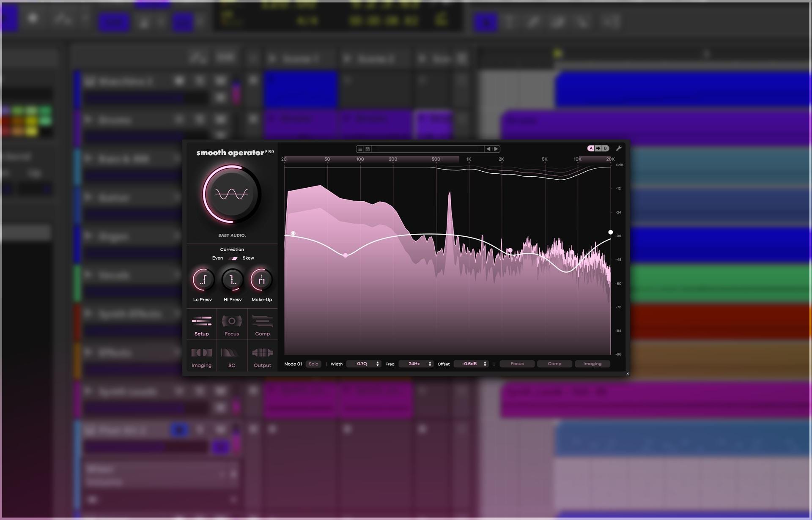Go to the previous preset arrow
Image resolution: width=812 pixels, height=520 pixels.
click(x=488, y=149)
